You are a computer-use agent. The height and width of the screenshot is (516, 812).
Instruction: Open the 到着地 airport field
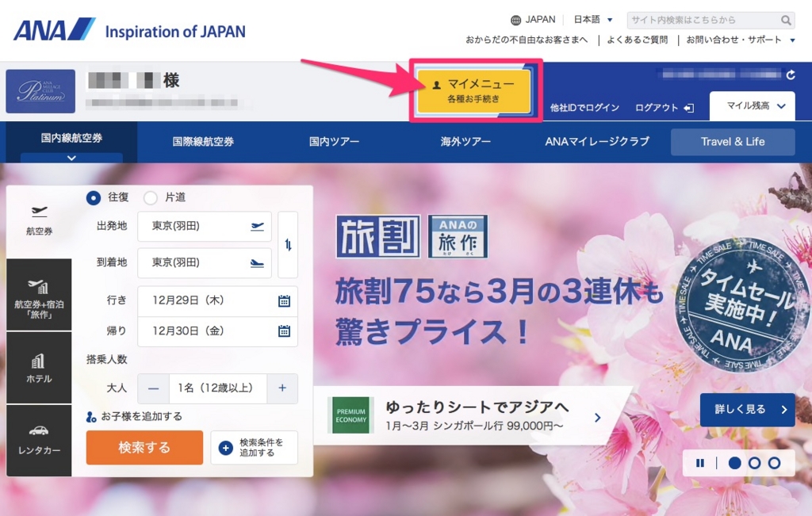point(205,262)
